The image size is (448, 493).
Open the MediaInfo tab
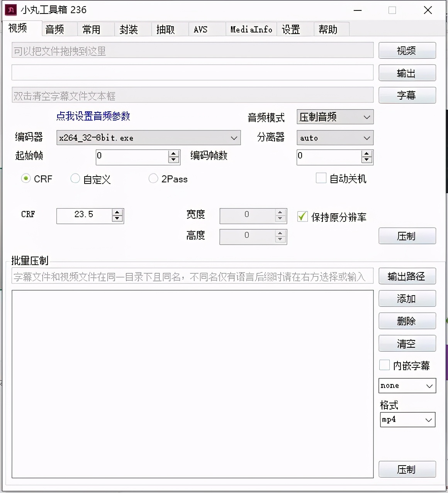tap(251, 29)
